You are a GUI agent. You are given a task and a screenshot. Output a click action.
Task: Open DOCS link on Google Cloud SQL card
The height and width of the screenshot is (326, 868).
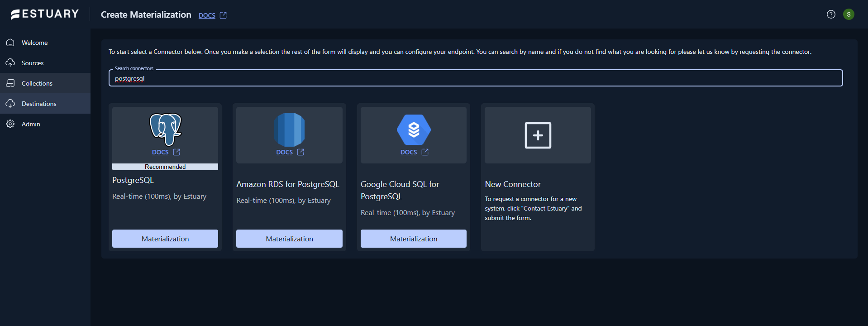point(409,152)
